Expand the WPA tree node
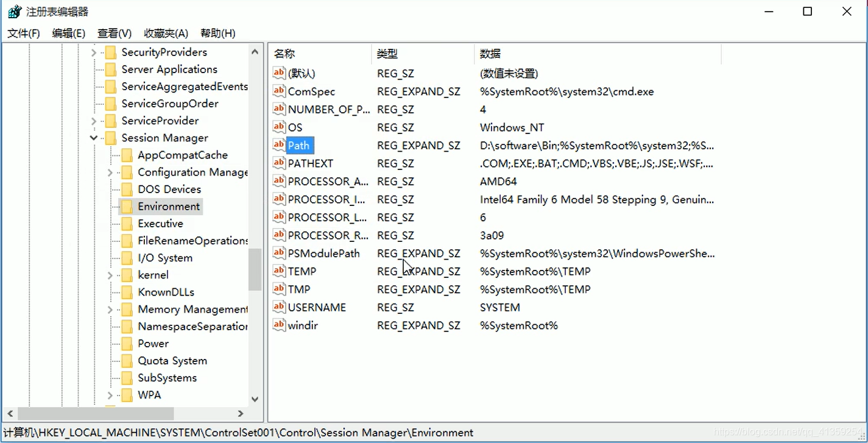Viewport: 868px width, 443px height. (x=110, y=395)
